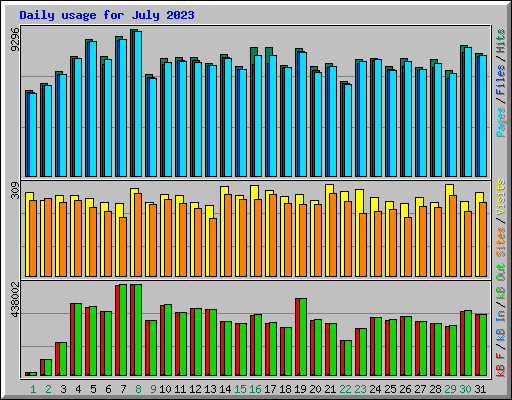Select the cyan hits bar for day 1
Viewport: 512px width, 400px height.
33,135
